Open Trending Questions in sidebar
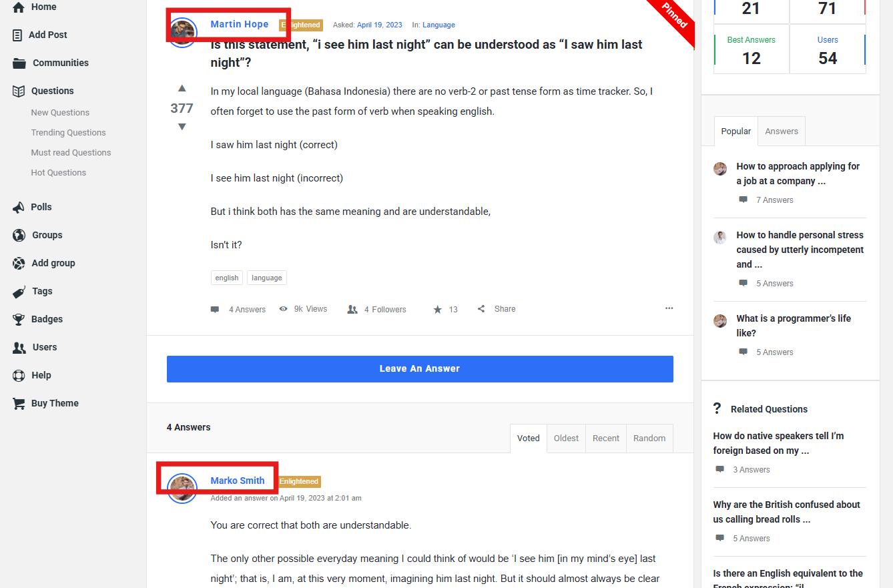The image size is (893, 588). 68,133
